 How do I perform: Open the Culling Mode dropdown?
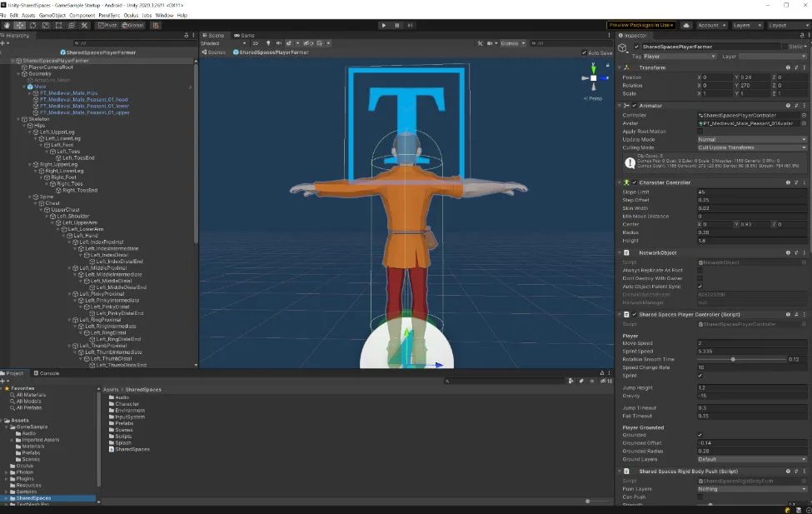[x=752, y=147]
